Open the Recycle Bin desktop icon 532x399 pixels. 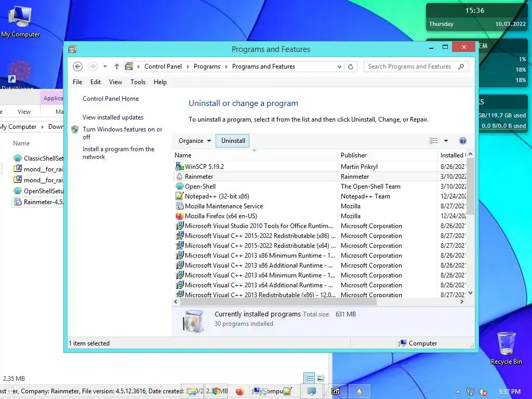(506, 349)
